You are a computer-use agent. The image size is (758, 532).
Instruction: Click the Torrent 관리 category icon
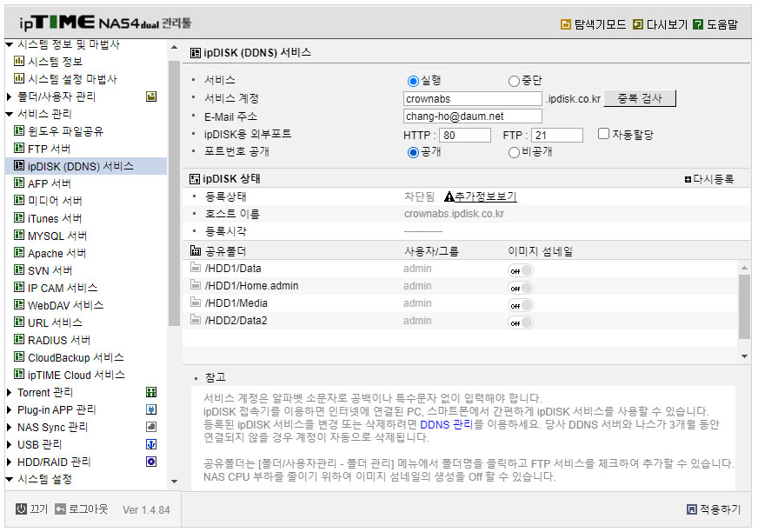coord(151,392)
